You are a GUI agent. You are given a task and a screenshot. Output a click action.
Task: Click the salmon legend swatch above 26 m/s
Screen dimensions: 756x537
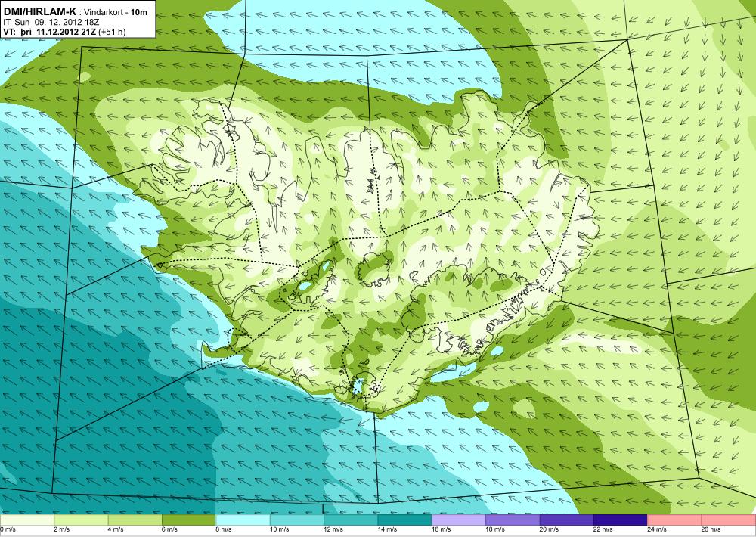point(729,520)
